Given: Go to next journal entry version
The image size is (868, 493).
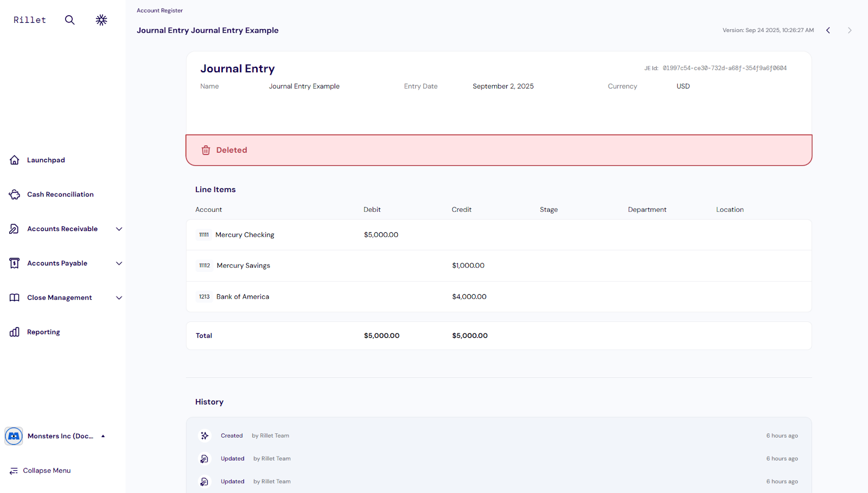Looking at the screenshot, I should point(850,30).
